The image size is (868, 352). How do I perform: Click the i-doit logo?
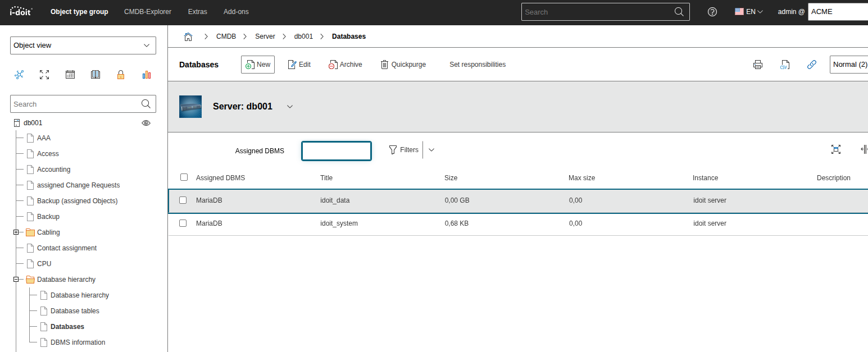click(x=21, y=11)
